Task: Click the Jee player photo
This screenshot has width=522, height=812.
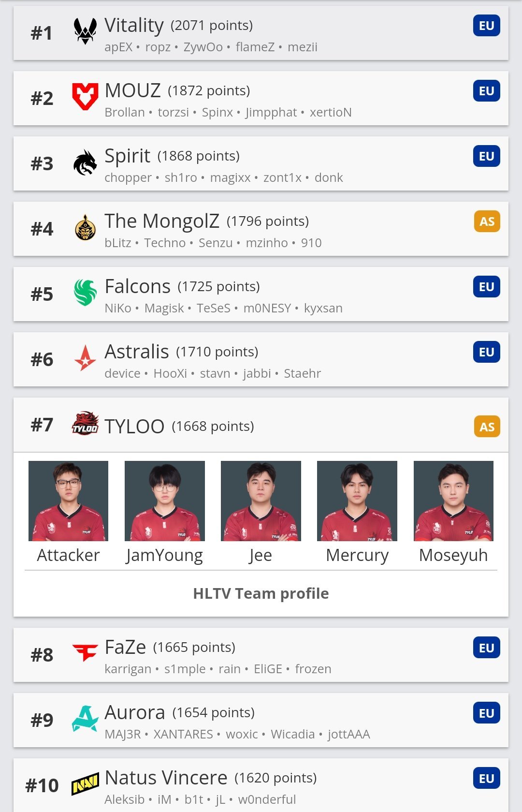Action: point(261,501)
